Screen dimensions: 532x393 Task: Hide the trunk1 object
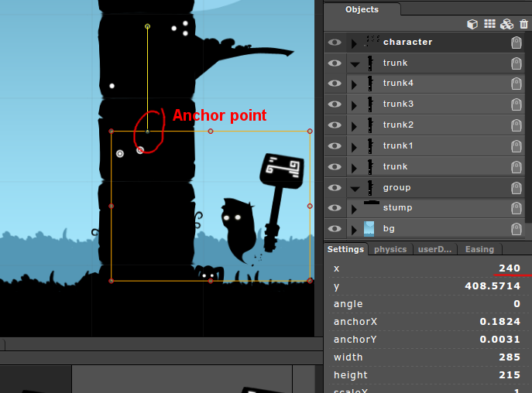[x=335, y=145]
